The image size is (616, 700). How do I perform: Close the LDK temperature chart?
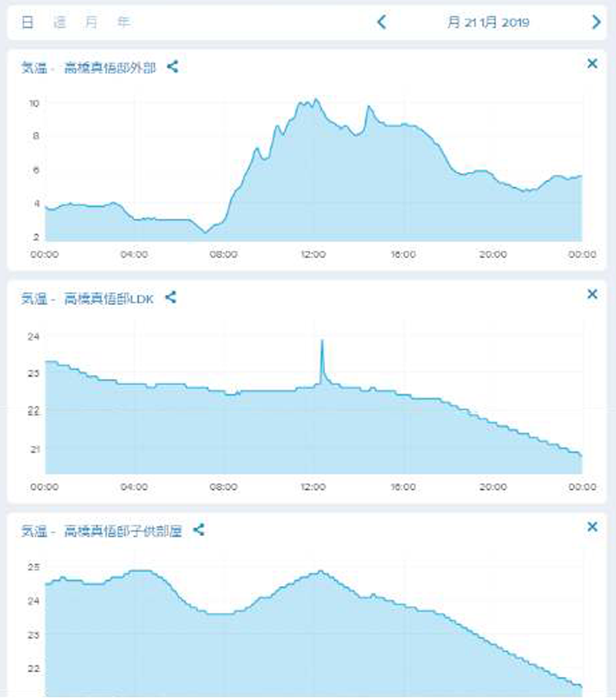tap(592, 294)
